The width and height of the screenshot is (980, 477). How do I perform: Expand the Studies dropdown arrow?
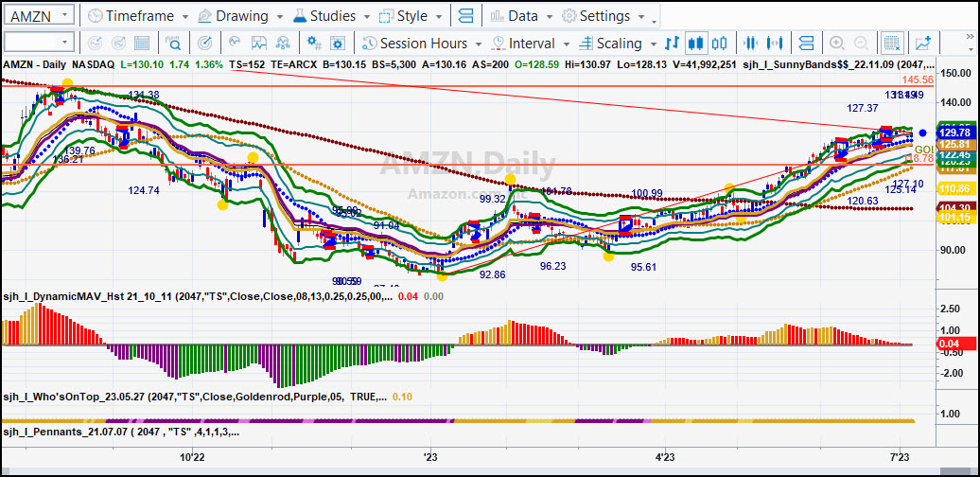(x=366, y=16)
